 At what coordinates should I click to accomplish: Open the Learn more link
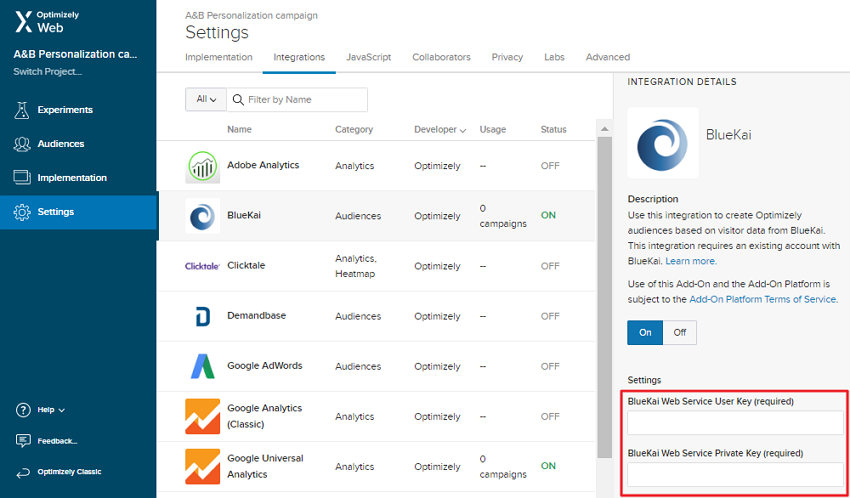tap(691, 261)
